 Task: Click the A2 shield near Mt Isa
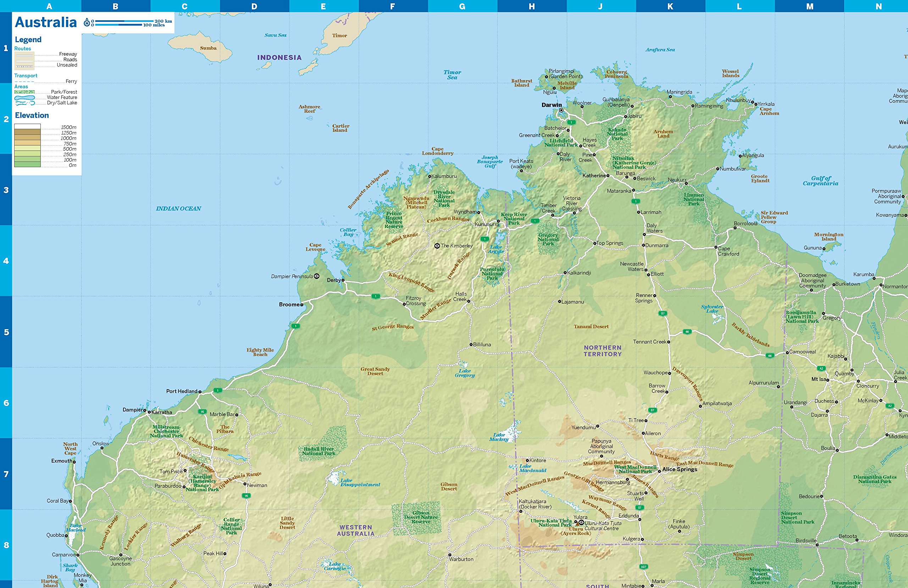[x=821, y=368]
